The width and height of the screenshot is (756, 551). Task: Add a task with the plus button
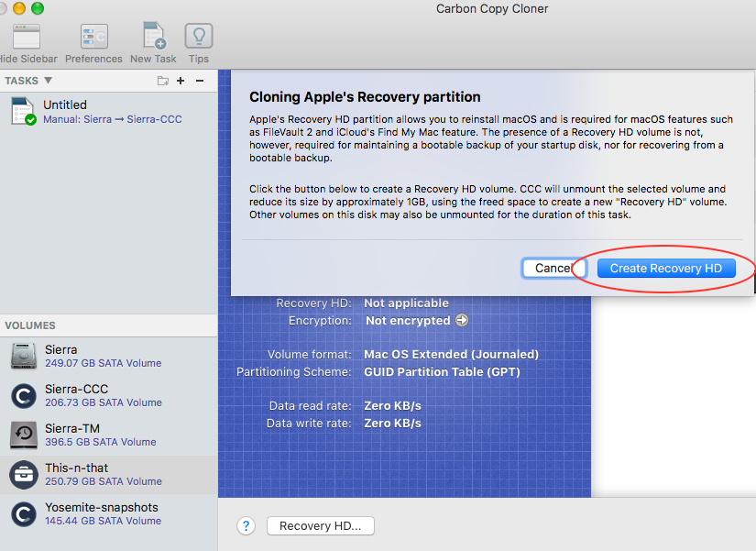tap(181, 81)
